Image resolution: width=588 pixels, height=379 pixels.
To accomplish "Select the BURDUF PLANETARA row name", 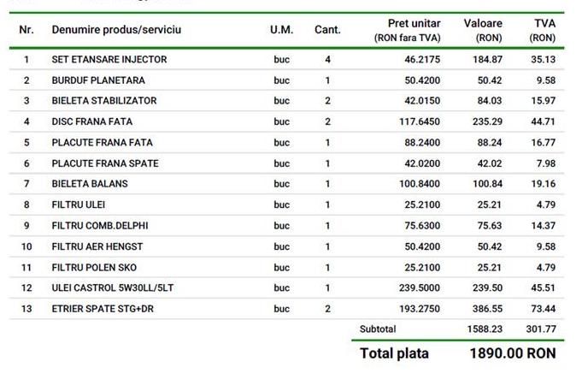I will [98, 80].
